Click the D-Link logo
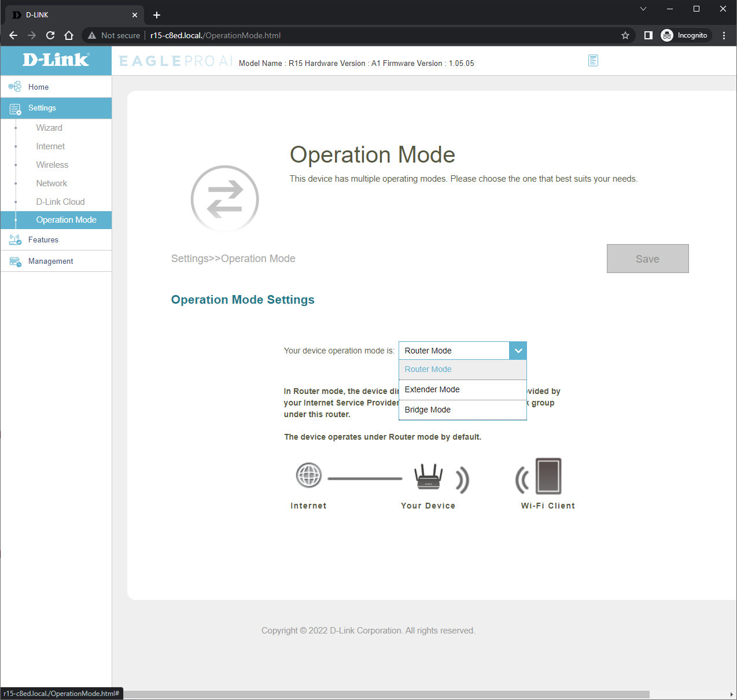The width and height of the screenshot is (737, 700). [x=56, y=60]
